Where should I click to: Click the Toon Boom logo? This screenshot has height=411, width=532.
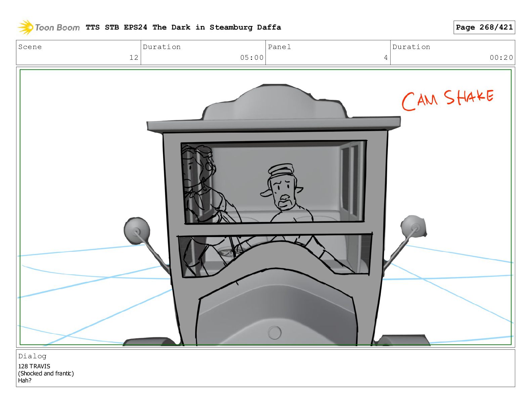pyautogui.click(x=49, y=27)
